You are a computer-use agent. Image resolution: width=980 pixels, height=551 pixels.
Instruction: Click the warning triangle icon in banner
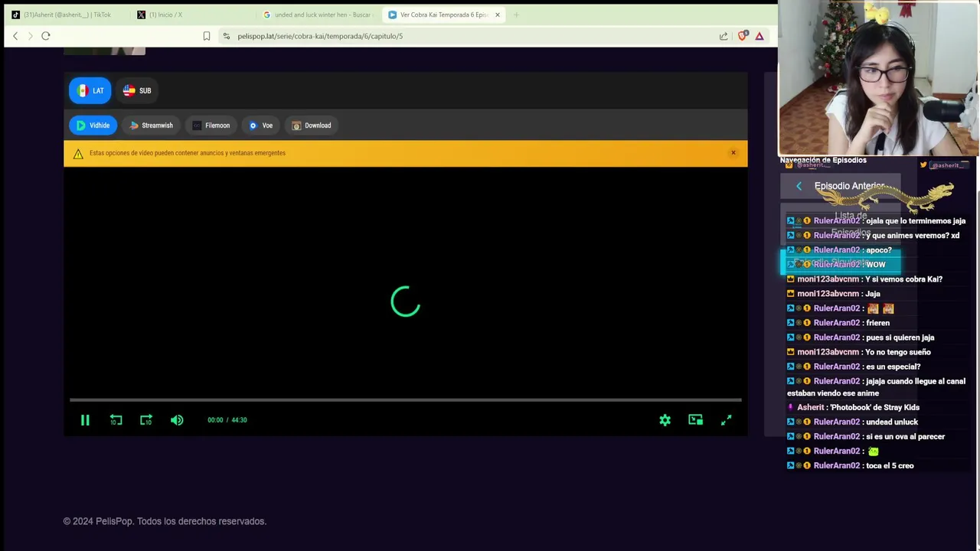[x=78, y=154]
